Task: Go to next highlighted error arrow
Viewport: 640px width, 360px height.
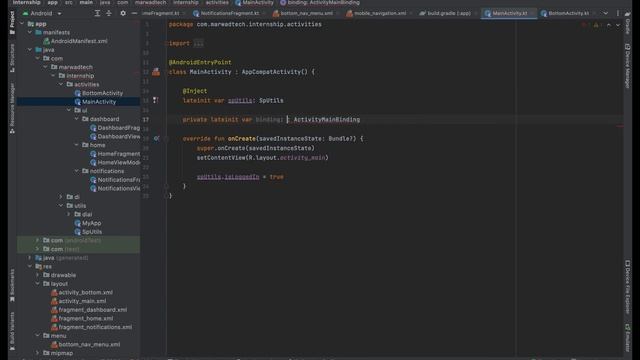Action: [618, 25]
